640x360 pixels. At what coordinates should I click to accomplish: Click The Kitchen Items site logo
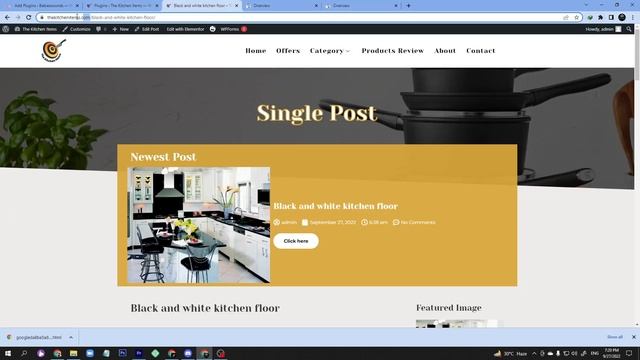[53, 51]
